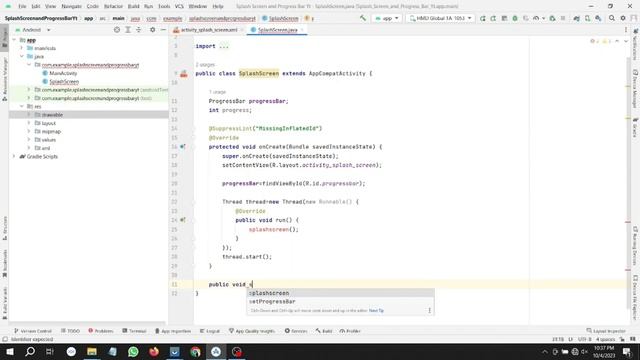Open project panel options gear
This screenshot has width=640, height=360.
pyautogui.click(x=152, y=30)
